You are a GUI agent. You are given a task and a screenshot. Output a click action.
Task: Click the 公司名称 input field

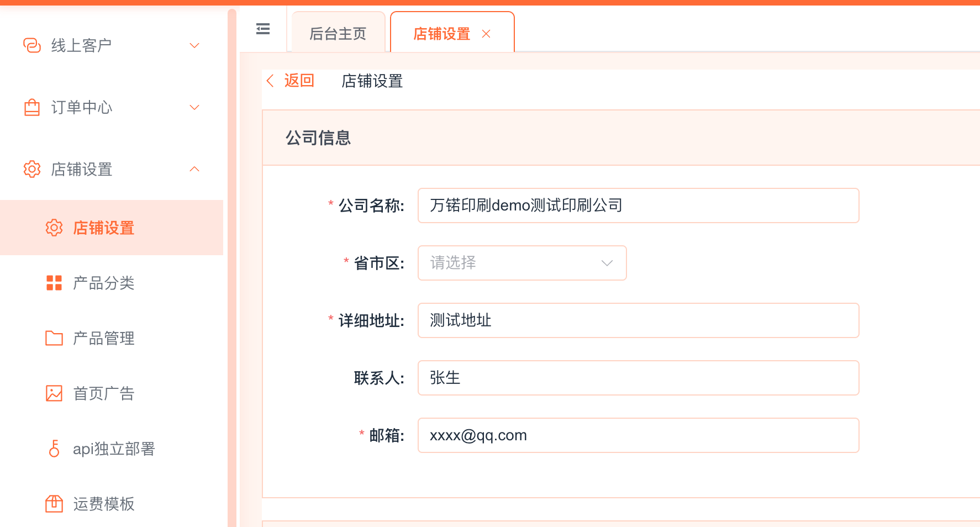pyautogui.click(x=638, y=205)
